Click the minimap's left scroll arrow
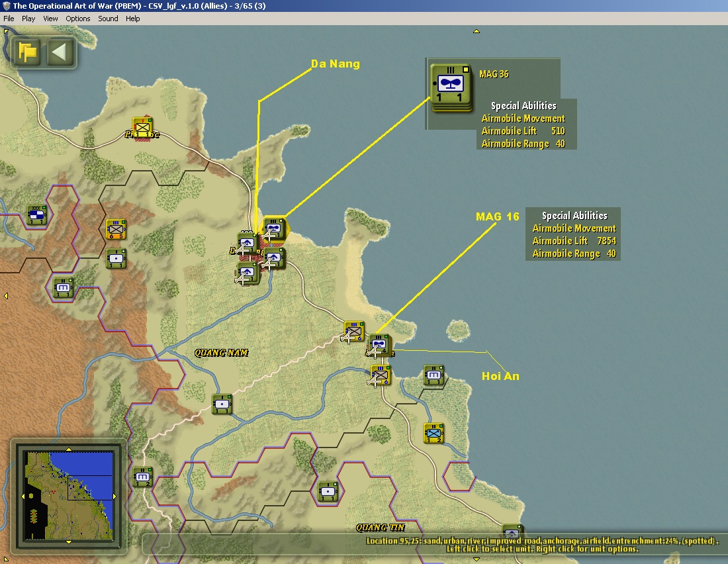The width and height of the screenshot is (728, 564). [x=23, y=496]
